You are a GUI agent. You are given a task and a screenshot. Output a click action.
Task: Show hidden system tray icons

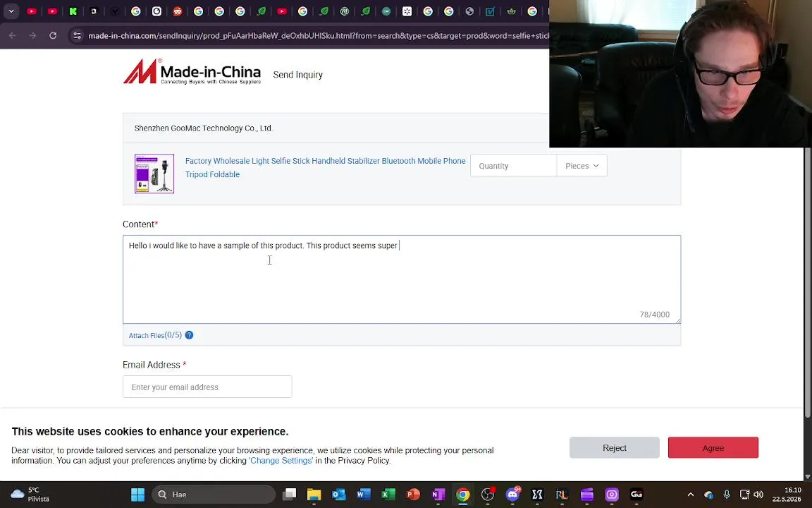(x=690, y=495)
